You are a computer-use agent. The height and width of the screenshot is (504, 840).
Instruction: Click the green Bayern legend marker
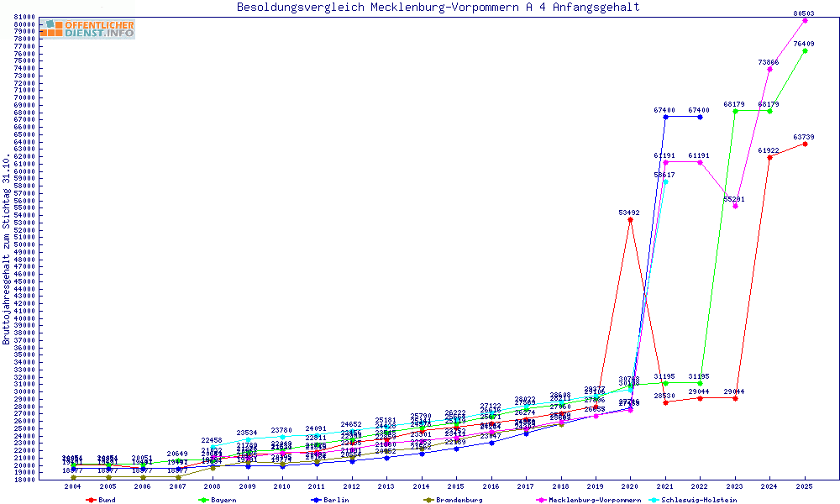click(x=202, y=500)
